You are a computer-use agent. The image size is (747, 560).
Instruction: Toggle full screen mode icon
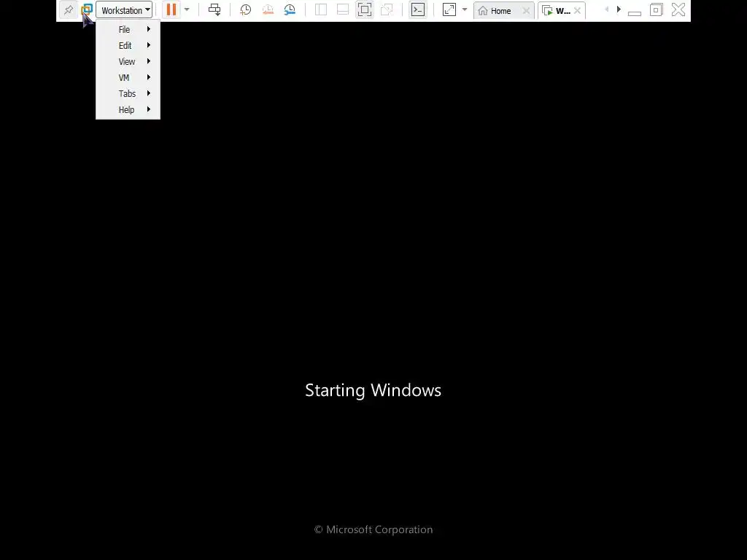pos(365,9)
